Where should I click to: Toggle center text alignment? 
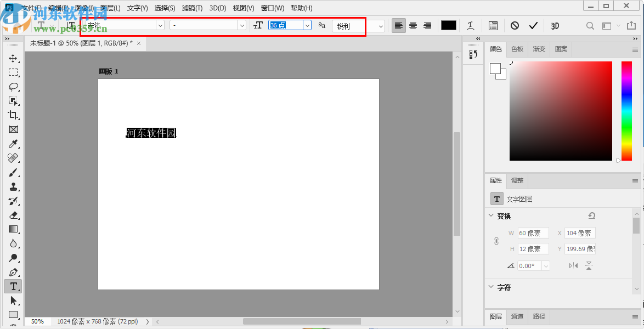click(413, 26)
